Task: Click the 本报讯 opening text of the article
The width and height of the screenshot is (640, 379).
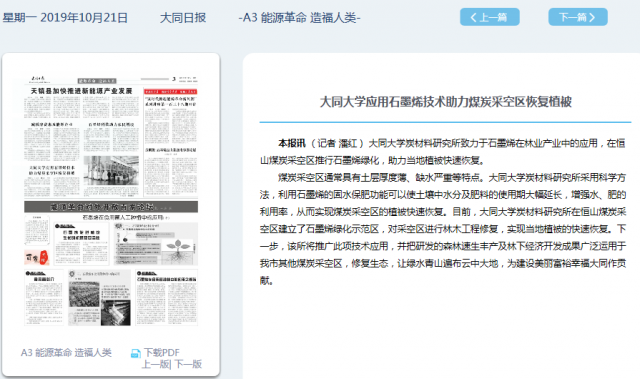Action: pyautogui.click(x=292, y=143)
